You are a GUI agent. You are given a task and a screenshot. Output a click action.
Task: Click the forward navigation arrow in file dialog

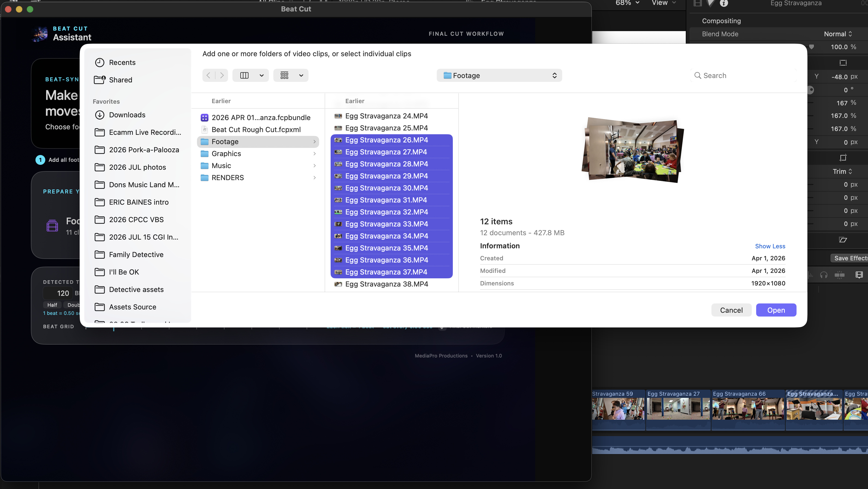222,76
